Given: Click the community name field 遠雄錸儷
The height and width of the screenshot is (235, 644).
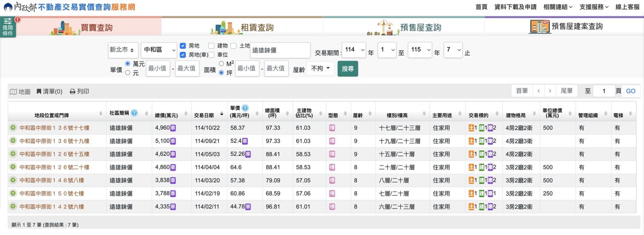Looking at the screenshot, I should point(280,50).
